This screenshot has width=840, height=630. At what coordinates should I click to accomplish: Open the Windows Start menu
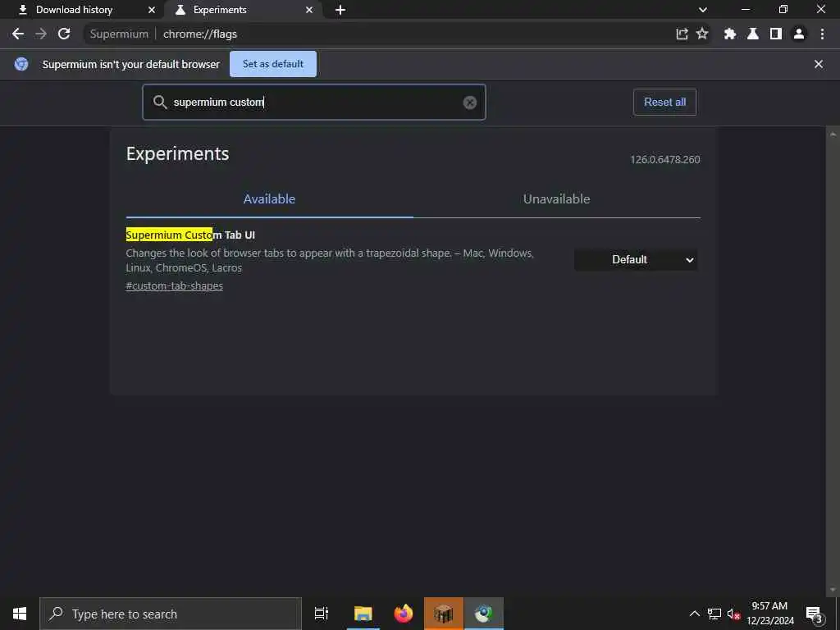(x=20, y=614)
